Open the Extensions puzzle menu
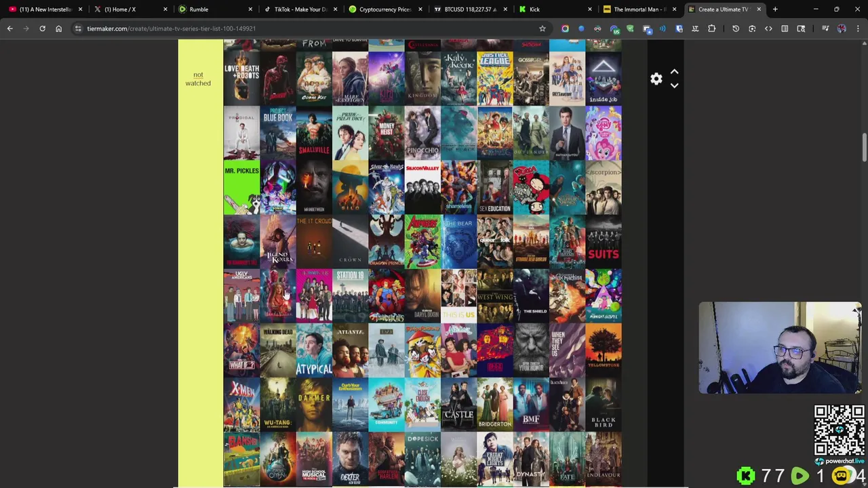868x488 pixels. click(711, 28)
